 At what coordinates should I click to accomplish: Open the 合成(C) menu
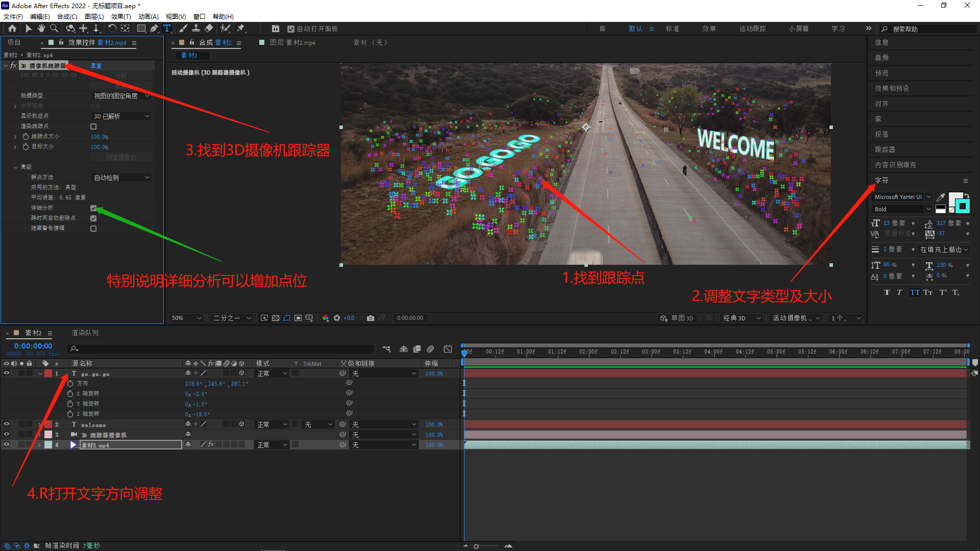click(x=67, y=16)
